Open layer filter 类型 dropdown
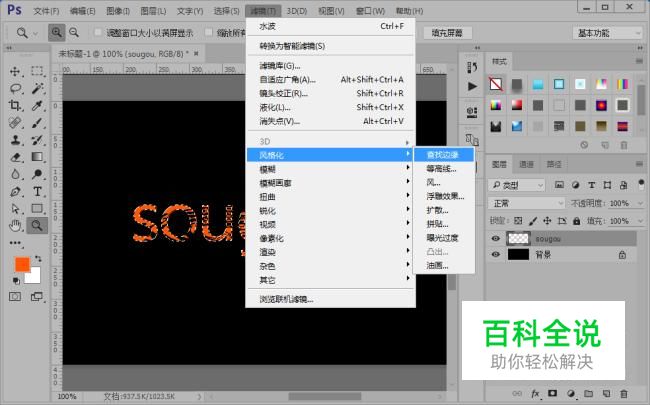 [x=517, y=185]
